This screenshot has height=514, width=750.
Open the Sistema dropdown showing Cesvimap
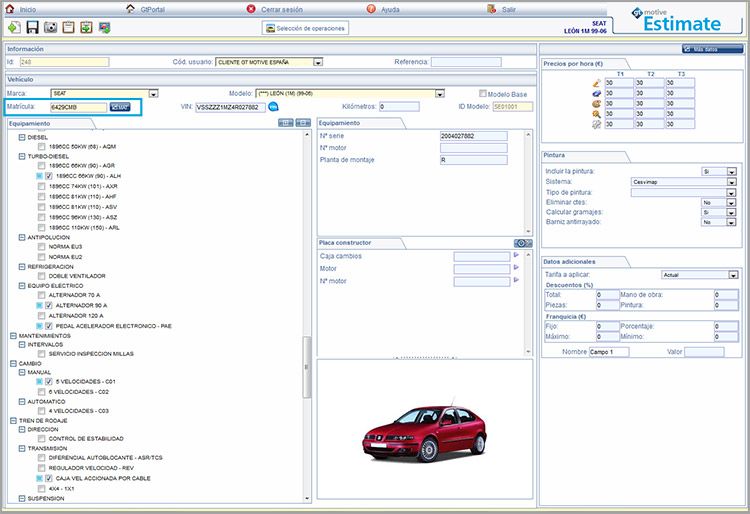coord(731,182)
